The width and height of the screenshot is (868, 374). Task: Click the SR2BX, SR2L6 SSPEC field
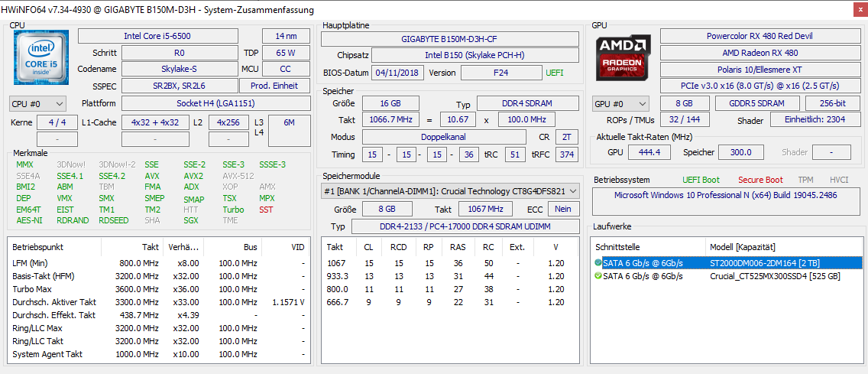coord(179,86)
